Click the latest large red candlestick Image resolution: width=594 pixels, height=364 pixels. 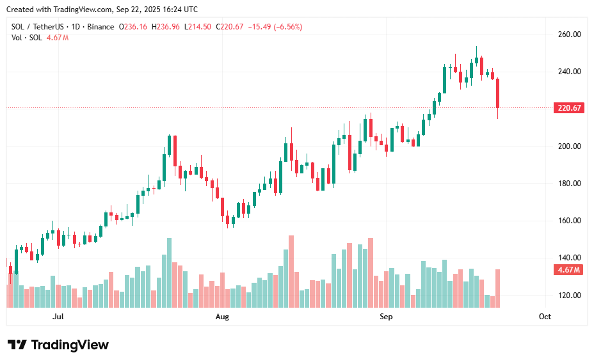point(497,93)
